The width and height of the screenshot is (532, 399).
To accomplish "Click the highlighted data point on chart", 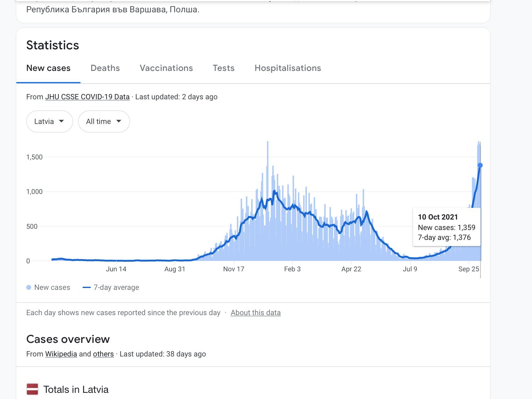I will click(x=480, y=166).
